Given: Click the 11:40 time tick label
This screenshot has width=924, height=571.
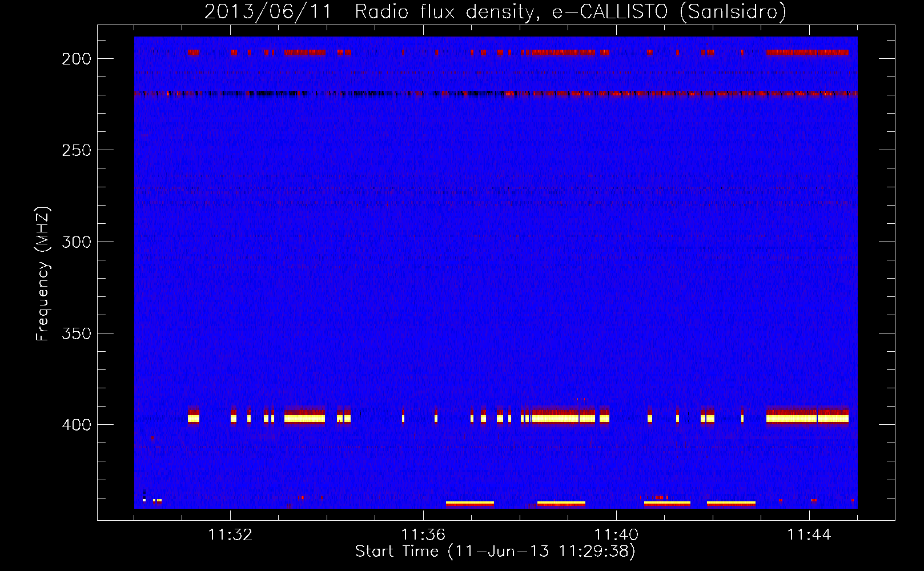Looking at the screenshot, I should click(616, 535).
